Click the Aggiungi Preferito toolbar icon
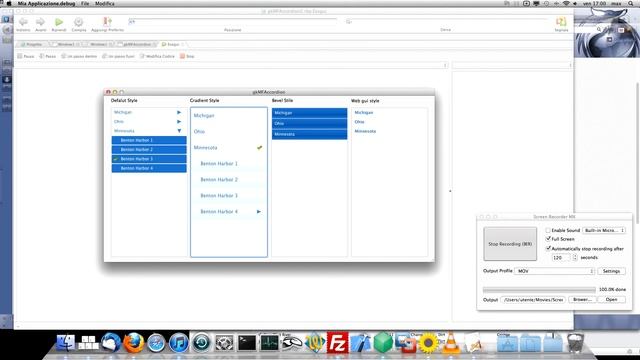 pos(107,22)
